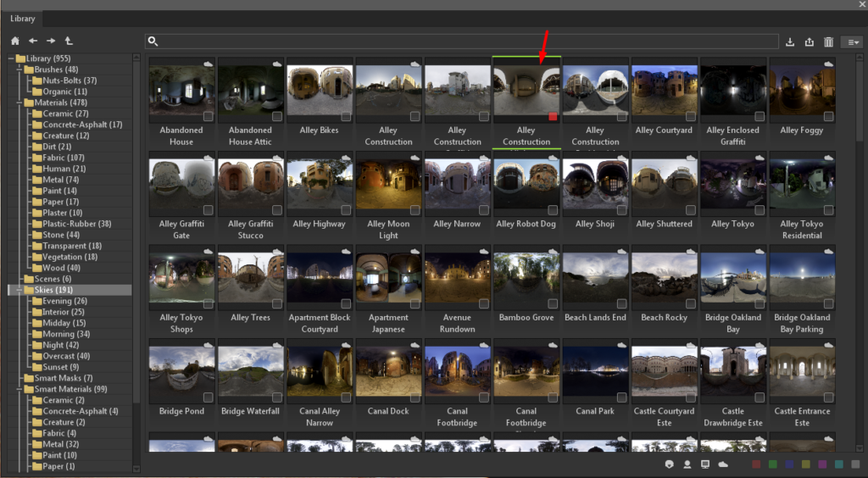This screenshot has height=478, width=868.
Task: Go to the library home folder
Action: [x=15, y=41]
